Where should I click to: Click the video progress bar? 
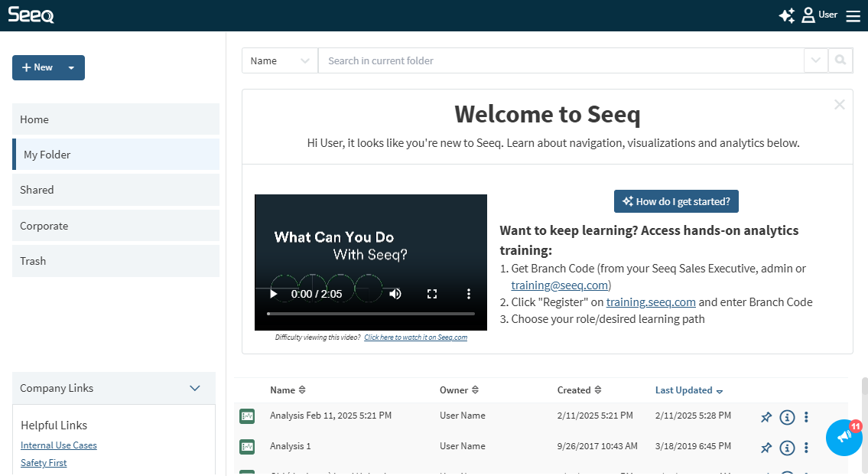[x=370, y=314]
